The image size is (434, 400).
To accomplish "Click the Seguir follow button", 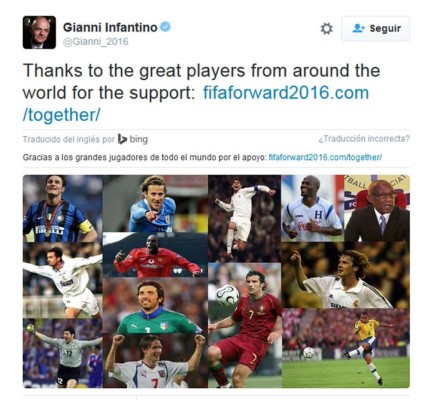I will pyautogui.click(x=375, y=29).
